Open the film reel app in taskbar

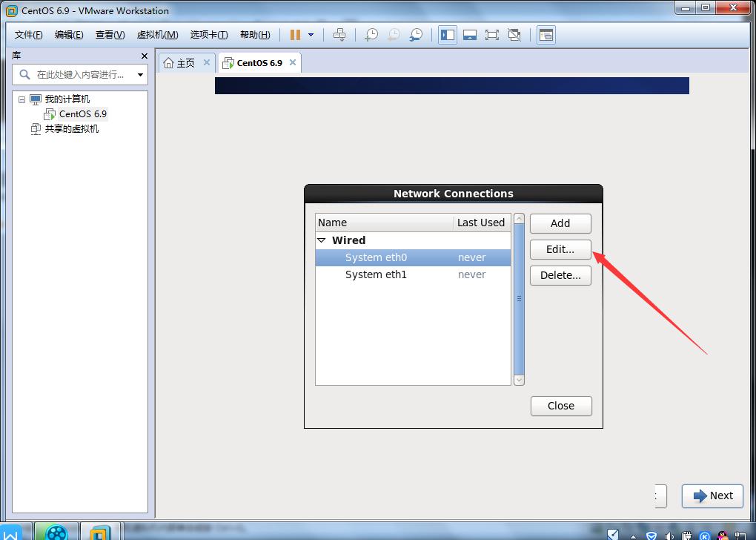[56, 531]
